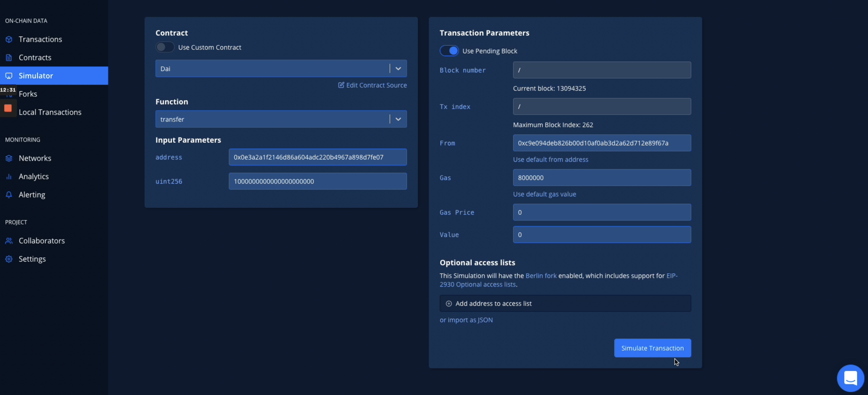Toggle Use Custom Contract switch
This screenshot has height=395, width=868.
click(165, 47)
